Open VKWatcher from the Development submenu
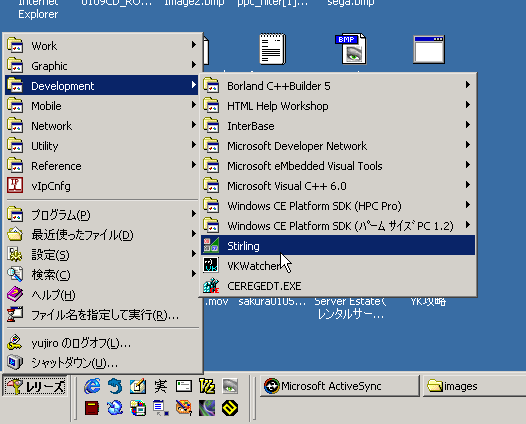This screenshot has width=526, height=424. [338, 266]
